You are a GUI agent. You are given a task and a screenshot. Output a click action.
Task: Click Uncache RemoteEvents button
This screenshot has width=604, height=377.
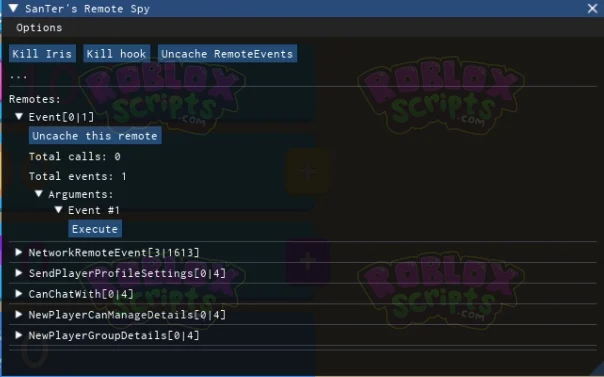click(227, 54)
